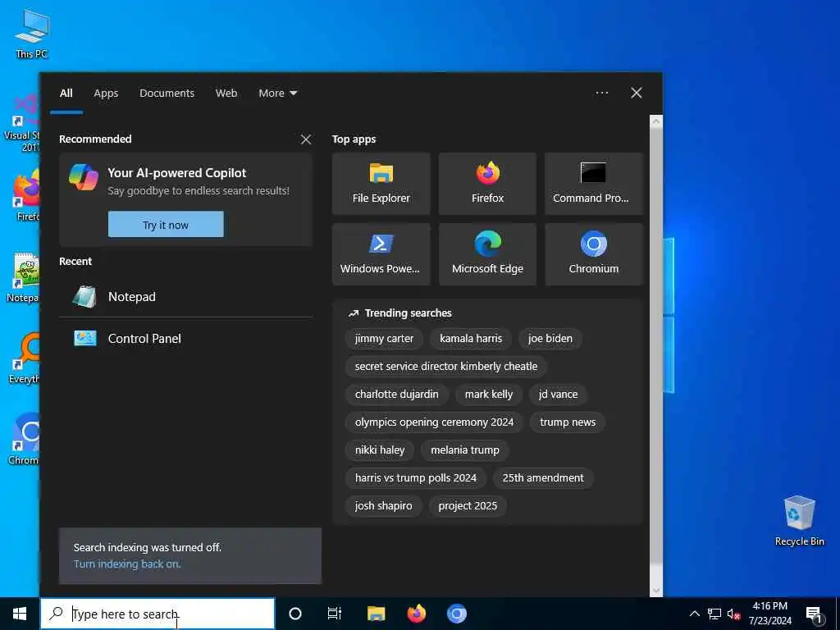This screenshot has width=840, height=630.
Task: Click the network status tray icon
Action: [x=714, y=614]
